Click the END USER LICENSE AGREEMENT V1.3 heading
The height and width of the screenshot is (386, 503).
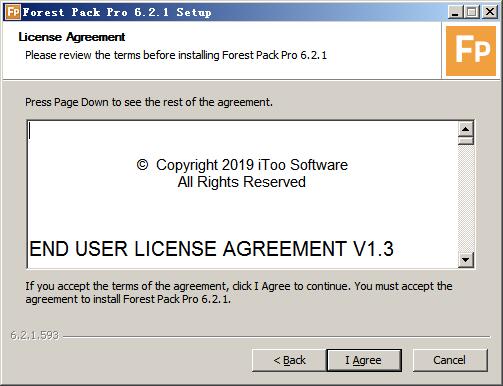click(x=211, y=249)
